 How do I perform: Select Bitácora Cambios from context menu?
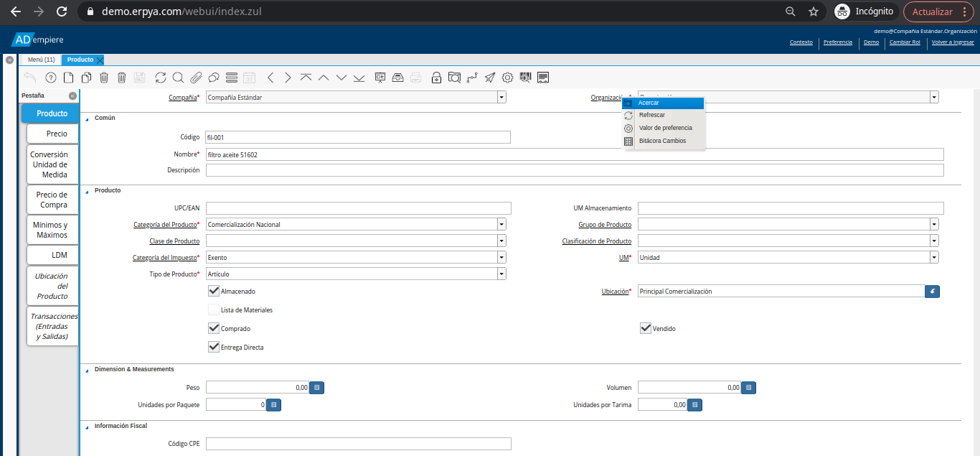click(x=662, y=141)
